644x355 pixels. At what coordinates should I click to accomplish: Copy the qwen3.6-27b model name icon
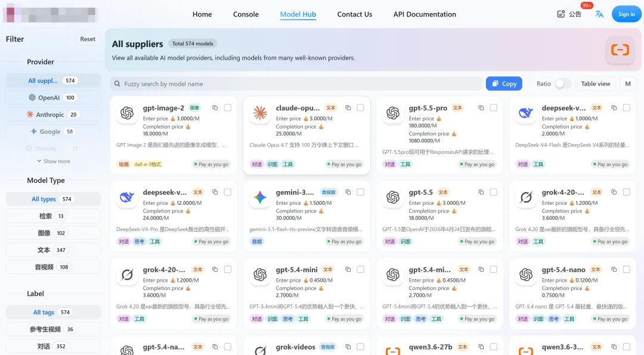click(481, 347)
